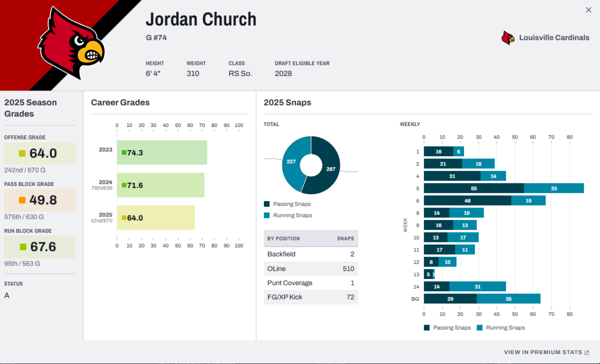Select the OLine row in position table
This screenshot has height=364, width=600.
(x=311, y=268)
